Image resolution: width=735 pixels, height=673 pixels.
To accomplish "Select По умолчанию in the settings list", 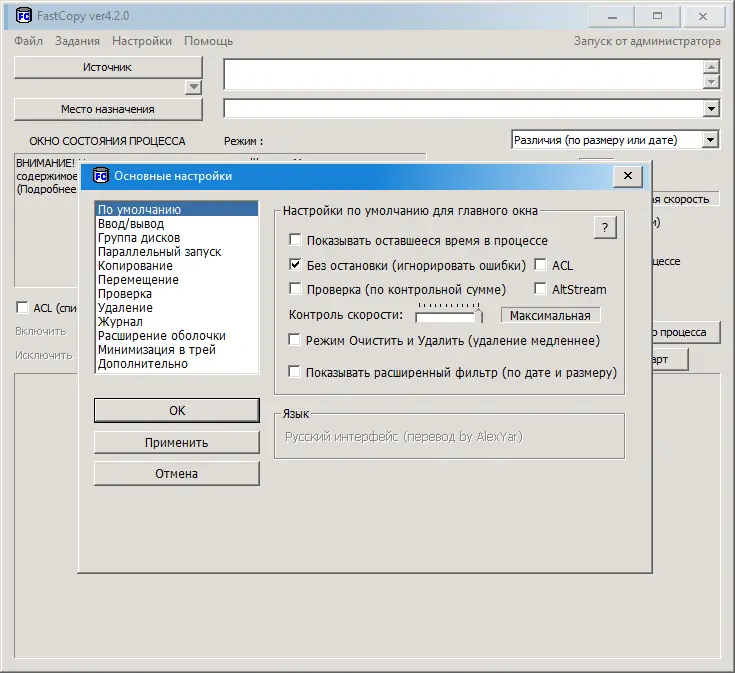I will (176, 209).
